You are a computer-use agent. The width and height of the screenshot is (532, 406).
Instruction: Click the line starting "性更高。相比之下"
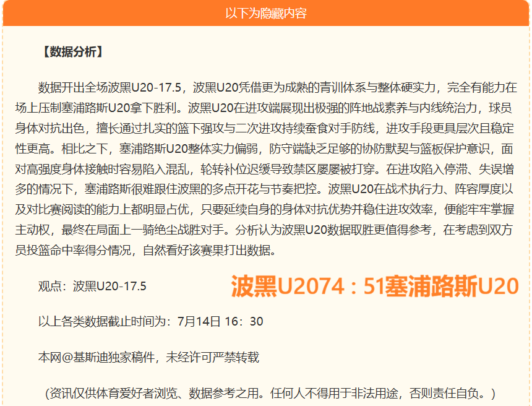[x=264, y=149]
